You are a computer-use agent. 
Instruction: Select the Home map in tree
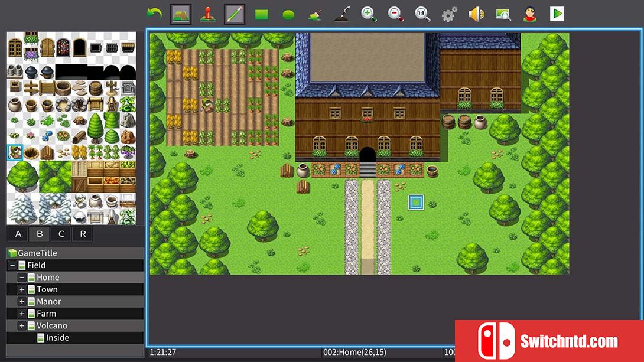[x=75, y=277]
